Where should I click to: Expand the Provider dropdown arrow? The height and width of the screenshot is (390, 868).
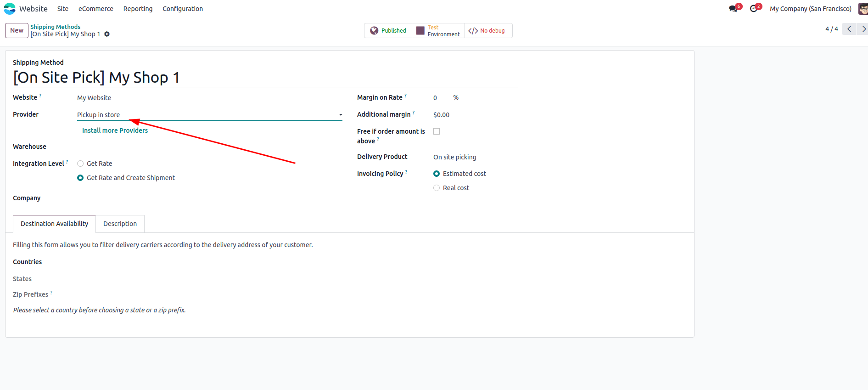[x=341, y=115]
